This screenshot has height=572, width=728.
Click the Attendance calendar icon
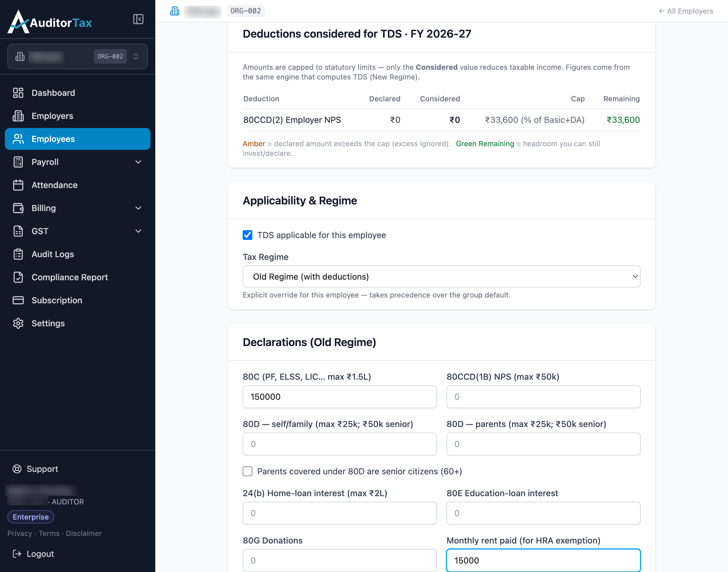[18, 185]
